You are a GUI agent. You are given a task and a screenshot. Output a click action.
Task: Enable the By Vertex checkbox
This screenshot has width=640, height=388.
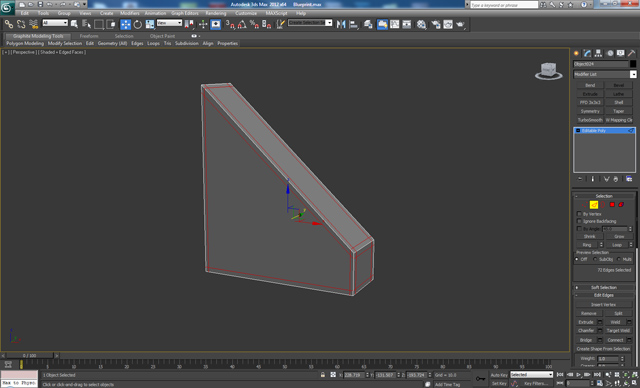579,214
